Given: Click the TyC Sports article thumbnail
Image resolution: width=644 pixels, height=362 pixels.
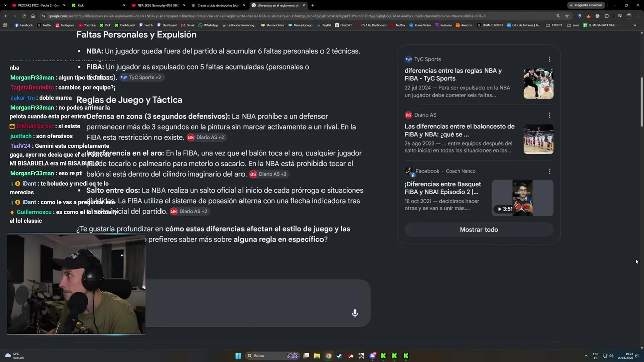Looking at the screenshot, I should click(538, 83).
